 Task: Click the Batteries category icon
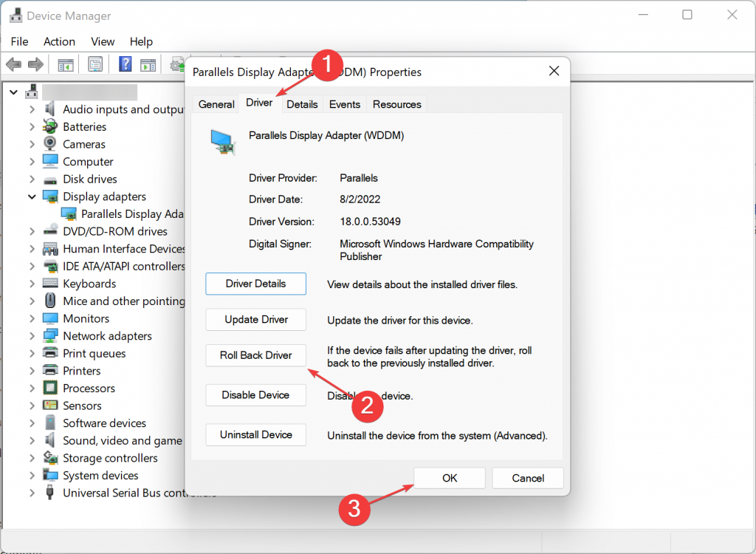click(x=50, y=126)
